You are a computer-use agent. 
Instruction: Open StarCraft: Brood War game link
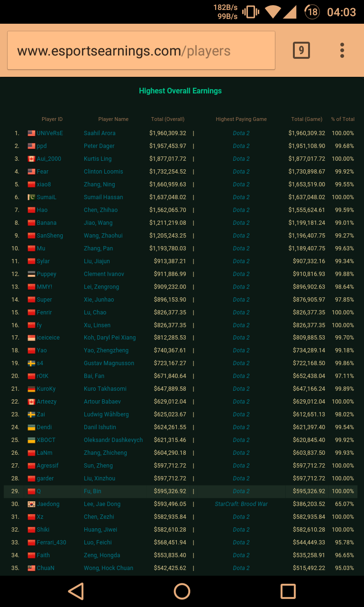(x=241, y=504)
